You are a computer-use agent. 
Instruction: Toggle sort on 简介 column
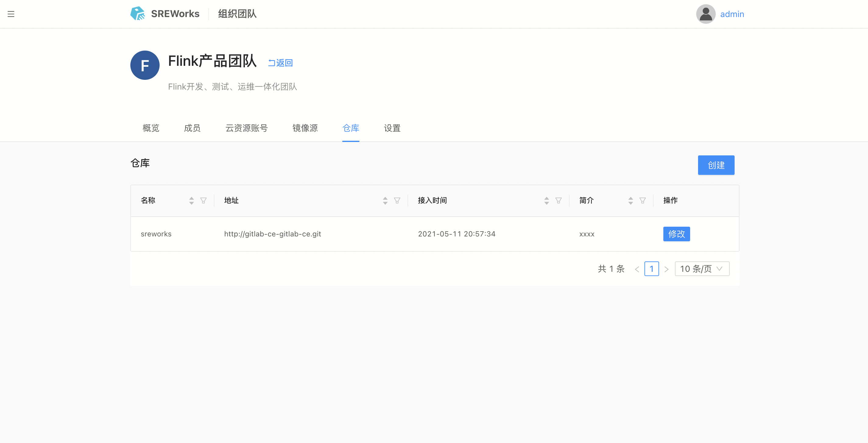pyautogui.click(x=630, y=200)
